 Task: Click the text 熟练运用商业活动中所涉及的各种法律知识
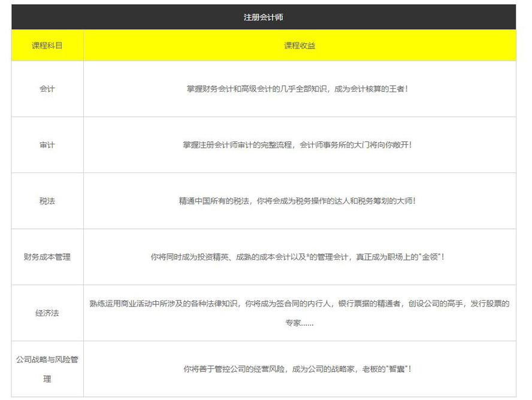click(x=163, y=304)
